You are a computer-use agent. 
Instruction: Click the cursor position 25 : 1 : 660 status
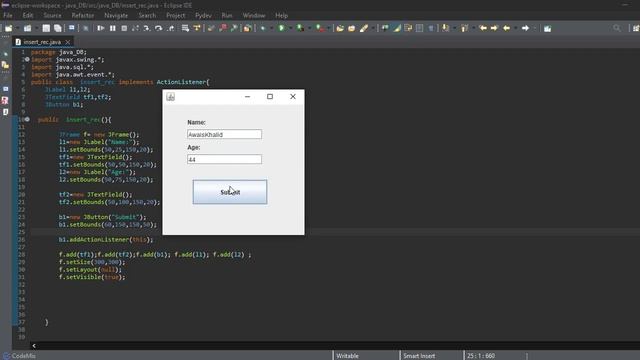(x=481, y=356)
